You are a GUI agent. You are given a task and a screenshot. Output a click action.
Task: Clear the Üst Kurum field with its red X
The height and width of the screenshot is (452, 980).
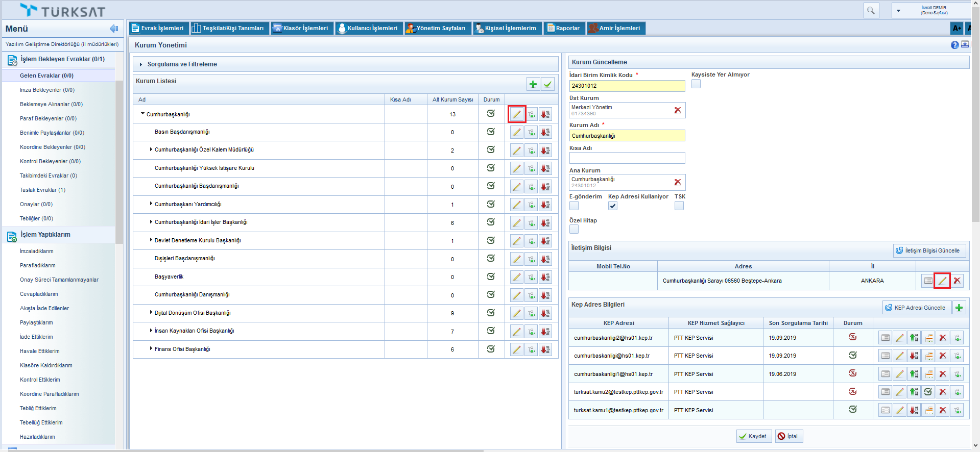pos(678,110)
